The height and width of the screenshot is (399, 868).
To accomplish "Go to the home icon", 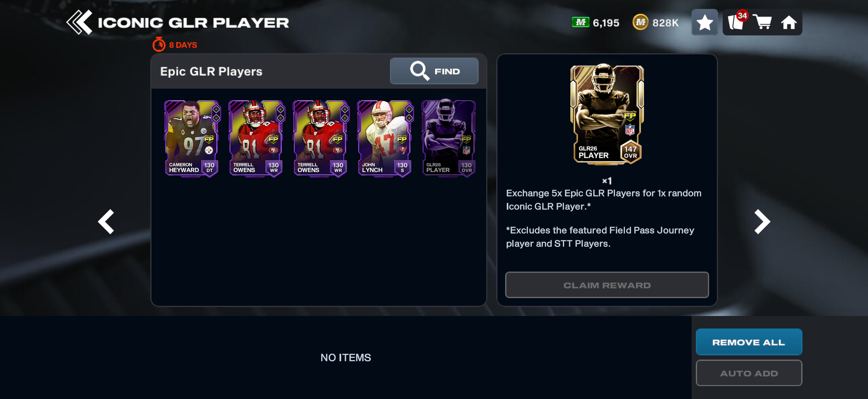I will pos(789,23).
